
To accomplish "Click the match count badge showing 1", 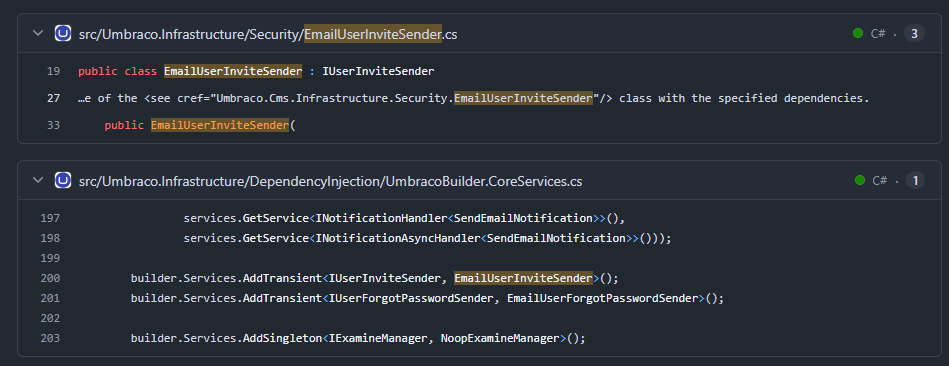I will pyautogui.click(x=915, y=180).
